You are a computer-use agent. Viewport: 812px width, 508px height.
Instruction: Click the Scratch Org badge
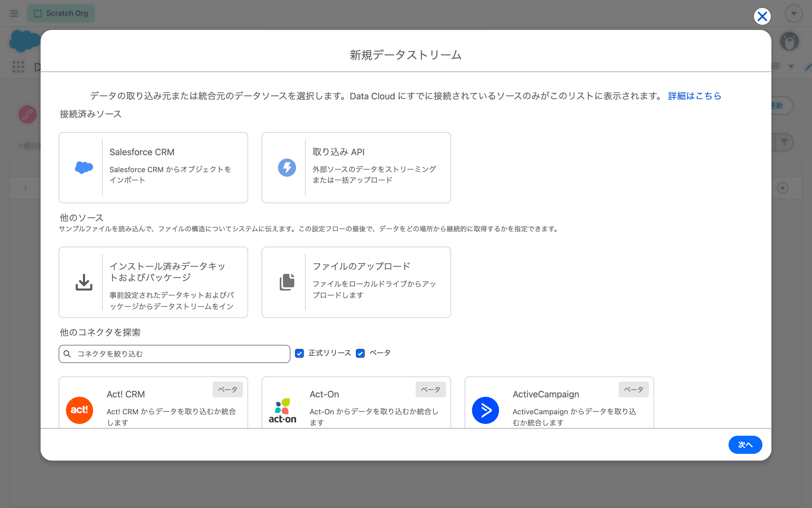(61, 14)
